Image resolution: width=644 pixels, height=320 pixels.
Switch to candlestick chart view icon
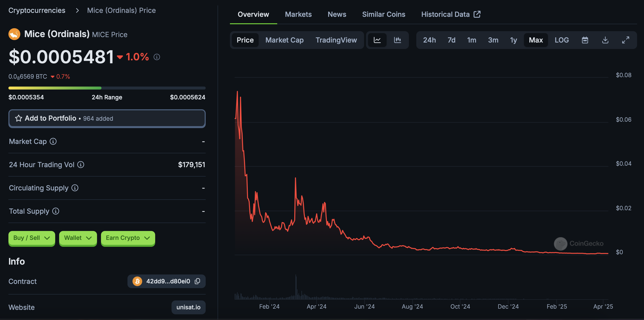[x=397, y=40]
